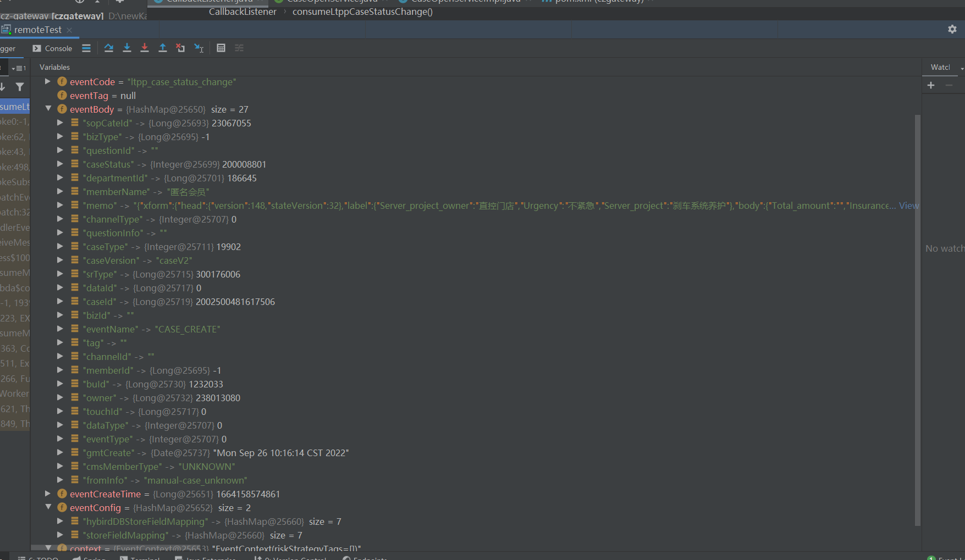Select the "bizType" -1 row
965x560 pixels.
476,137
